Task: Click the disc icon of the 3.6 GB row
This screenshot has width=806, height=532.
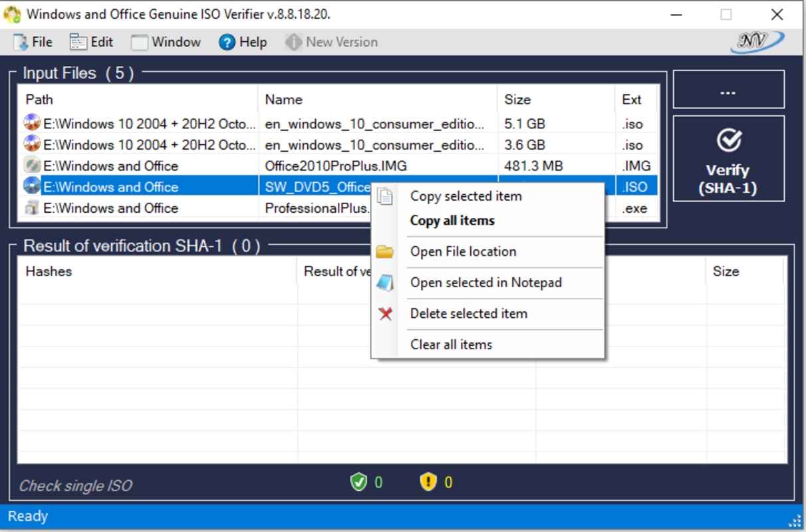Action: [32, 144]
